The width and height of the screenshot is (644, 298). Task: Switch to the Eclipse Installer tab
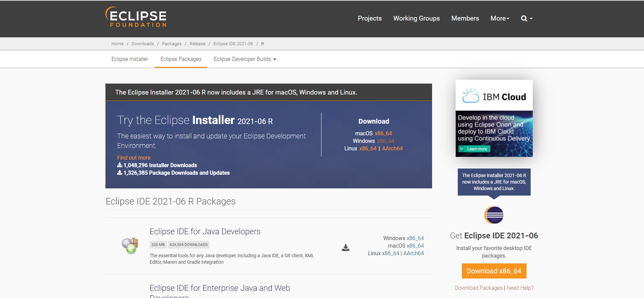point(130,59)
